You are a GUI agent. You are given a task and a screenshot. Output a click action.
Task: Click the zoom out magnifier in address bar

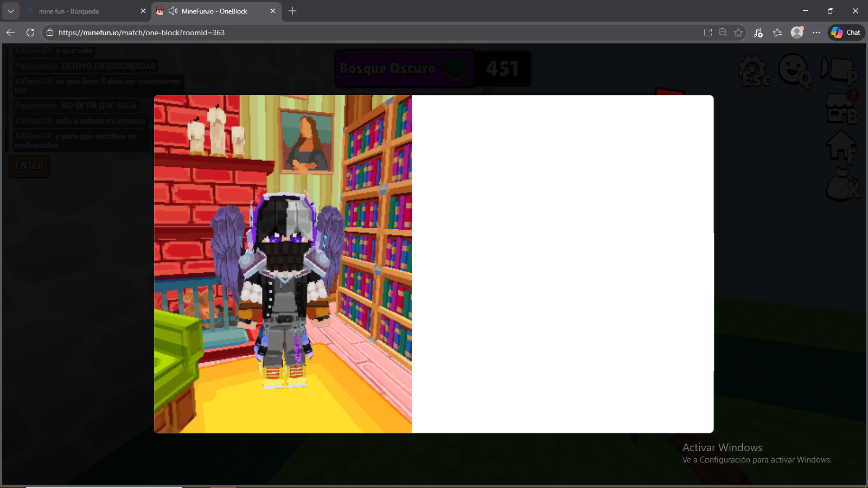[x=723, y=33]
